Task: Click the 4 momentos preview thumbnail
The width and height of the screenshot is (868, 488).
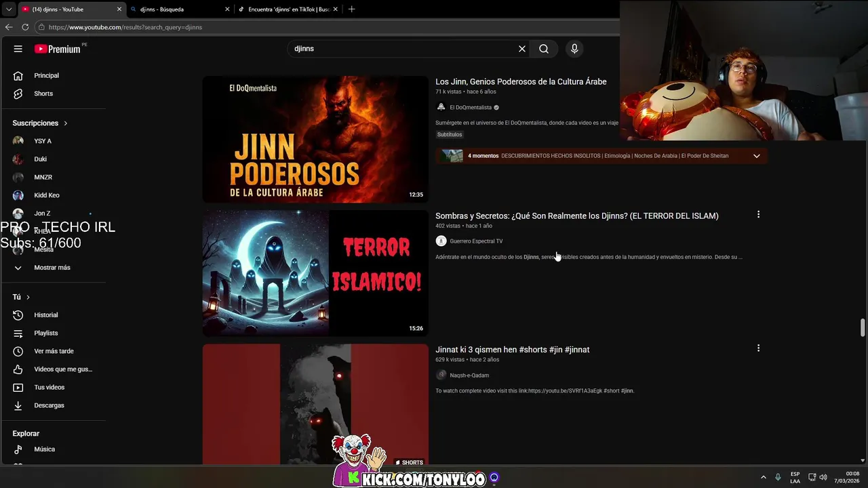Action: (452, 156)
